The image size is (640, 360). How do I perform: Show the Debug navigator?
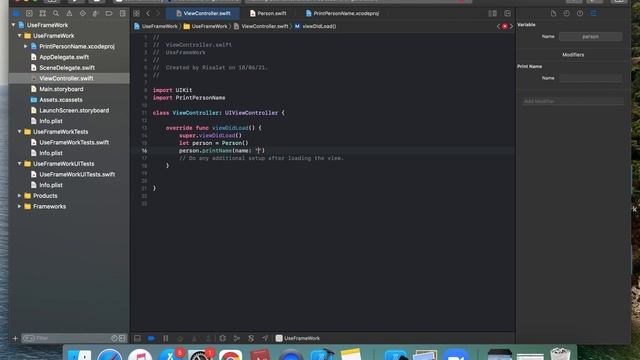click(x=96, y=13)
